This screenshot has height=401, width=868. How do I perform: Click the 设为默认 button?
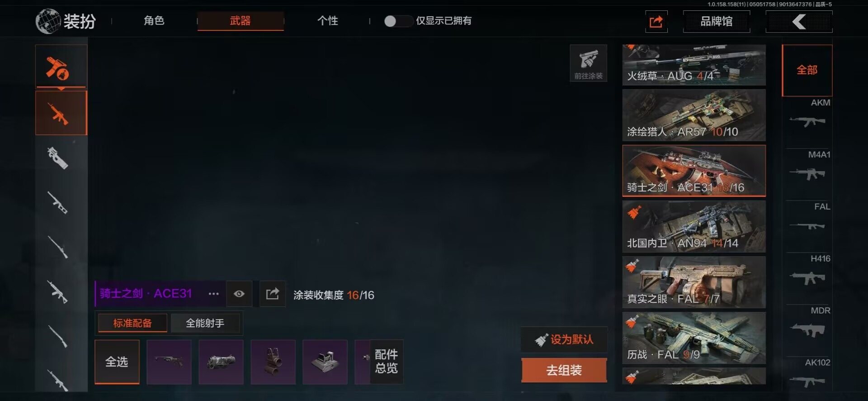coord(564,339)
